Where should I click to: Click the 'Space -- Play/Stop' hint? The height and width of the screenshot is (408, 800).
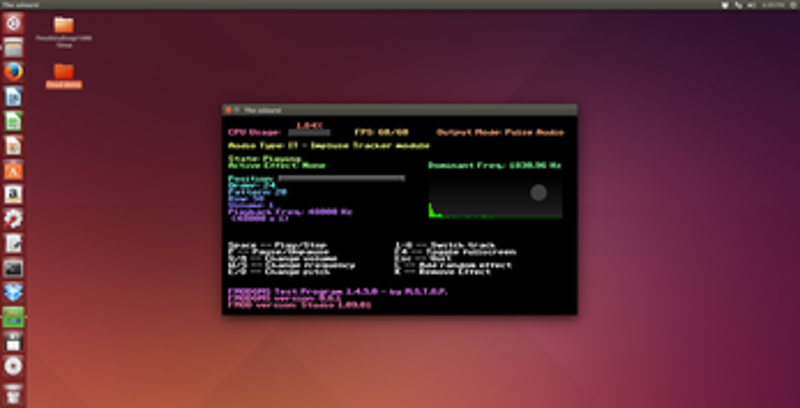click(277, 245)
